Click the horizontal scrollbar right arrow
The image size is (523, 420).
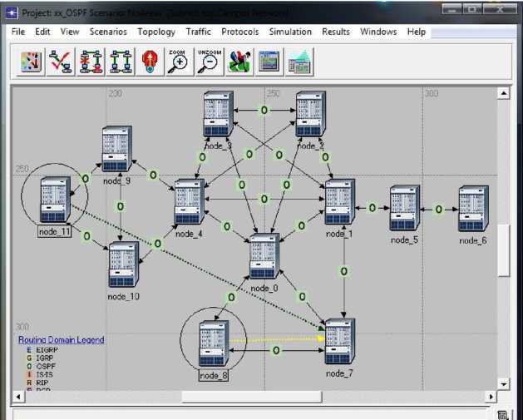491,397
